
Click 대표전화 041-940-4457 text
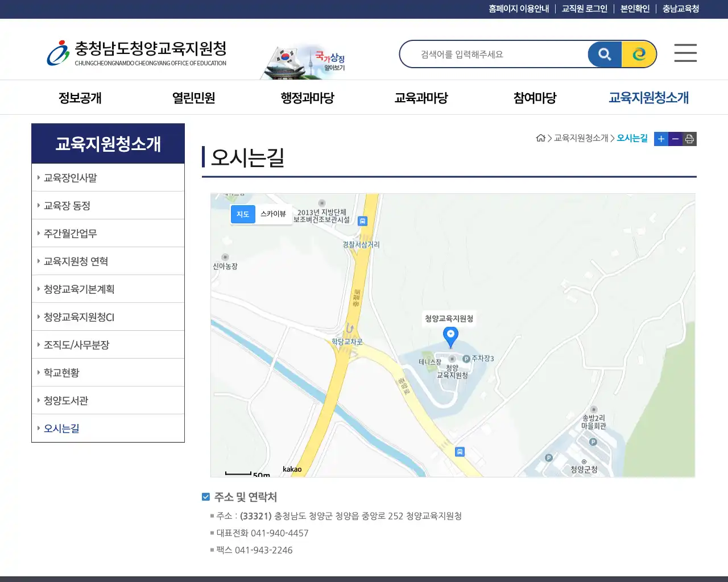click(262, 533)
